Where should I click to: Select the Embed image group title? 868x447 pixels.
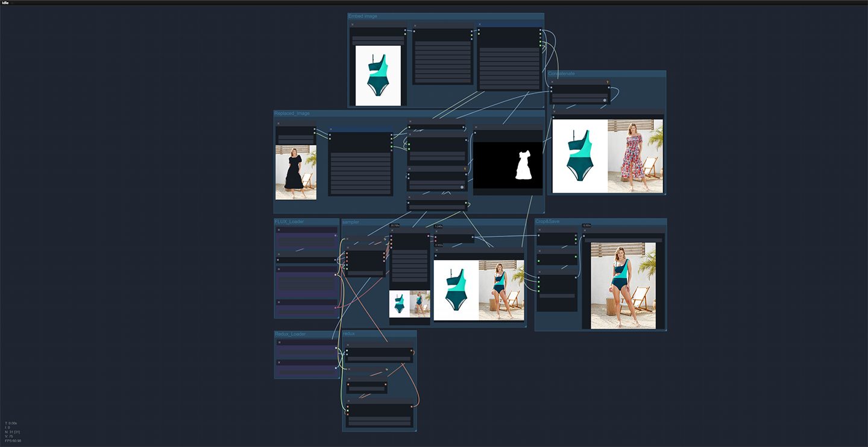[x=363, y=16]
